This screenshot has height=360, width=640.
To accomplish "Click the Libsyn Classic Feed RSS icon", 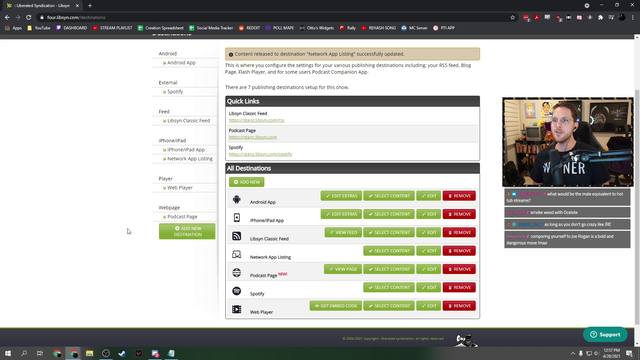I will pyautogui.click(x=236, y=236).
